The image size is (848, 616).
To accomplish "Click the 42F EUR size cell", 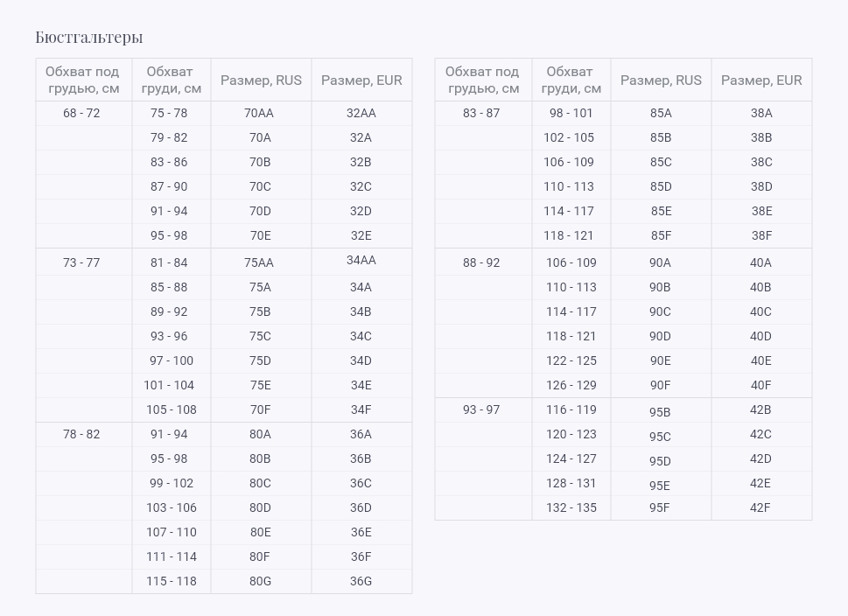I will pyautogui.click(x=760, y=507).
